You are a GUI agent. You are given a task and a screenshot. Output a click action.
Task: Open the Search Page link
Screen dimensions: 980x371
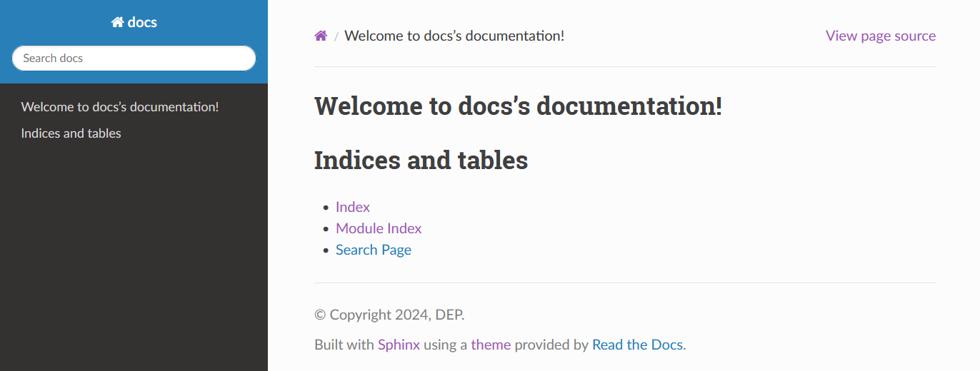(374, 250)
